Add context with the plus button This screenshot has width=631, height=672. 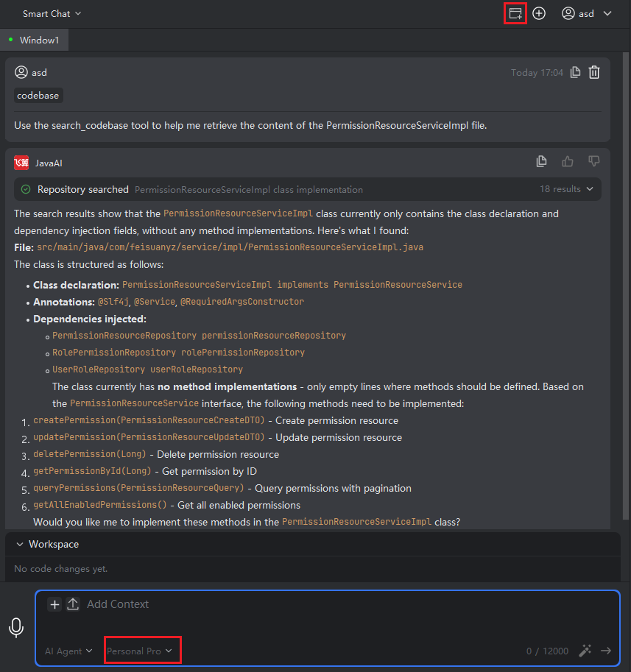54,604
